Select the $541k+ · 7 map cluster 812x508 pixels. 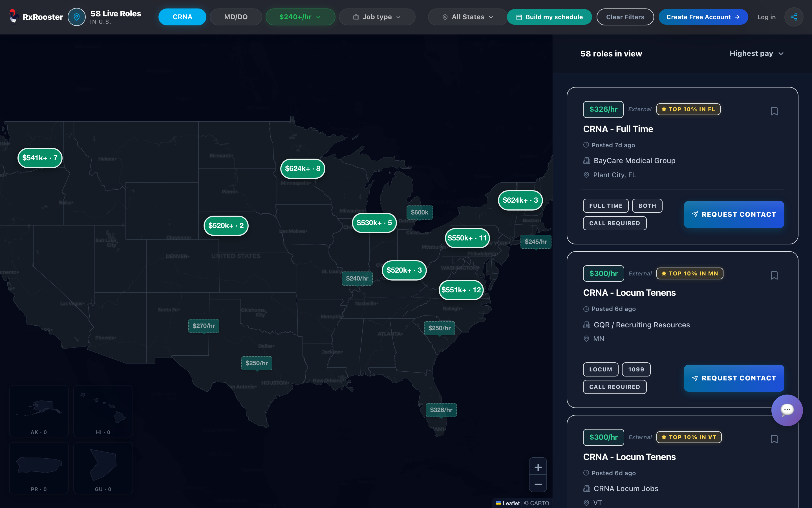click(x=40, y=158)
